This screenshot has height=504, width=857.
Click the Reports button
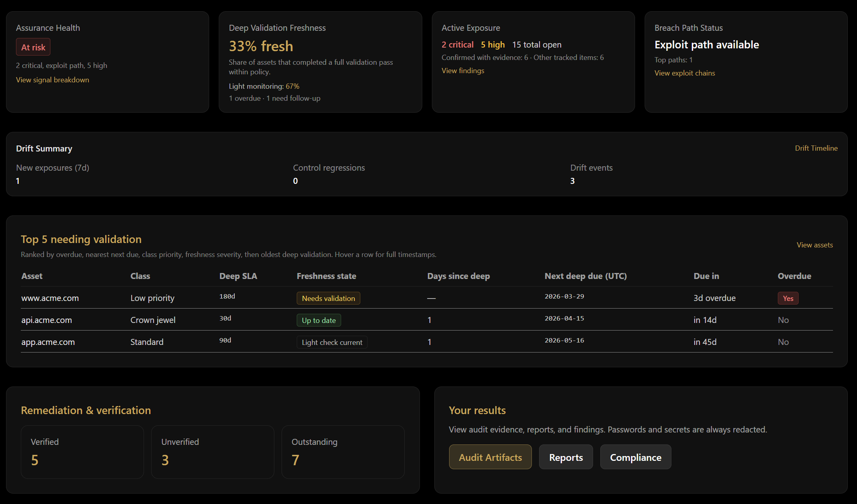coord(566,457)
